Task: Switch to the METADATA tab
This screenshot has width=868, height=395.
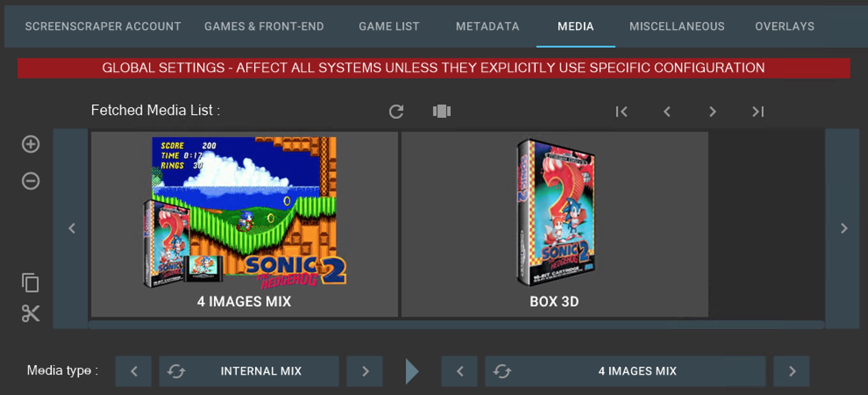Action: [487, 26]
